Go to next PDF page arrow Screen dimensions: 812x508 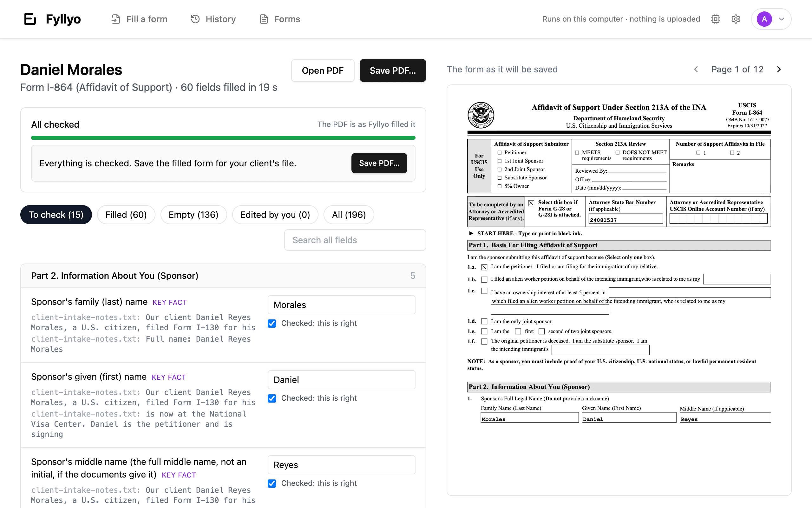779,69
